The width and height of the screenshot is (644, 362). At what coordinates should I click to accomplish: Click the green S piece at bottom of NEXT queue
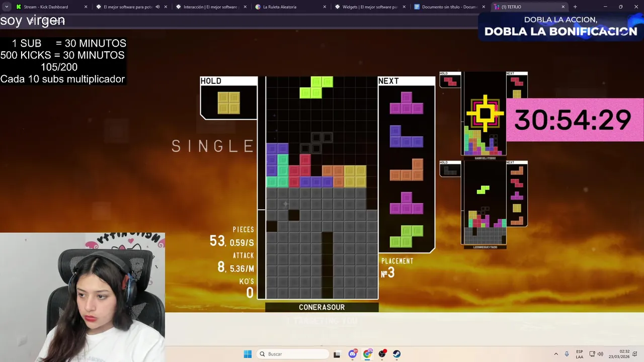coord(407,236)
